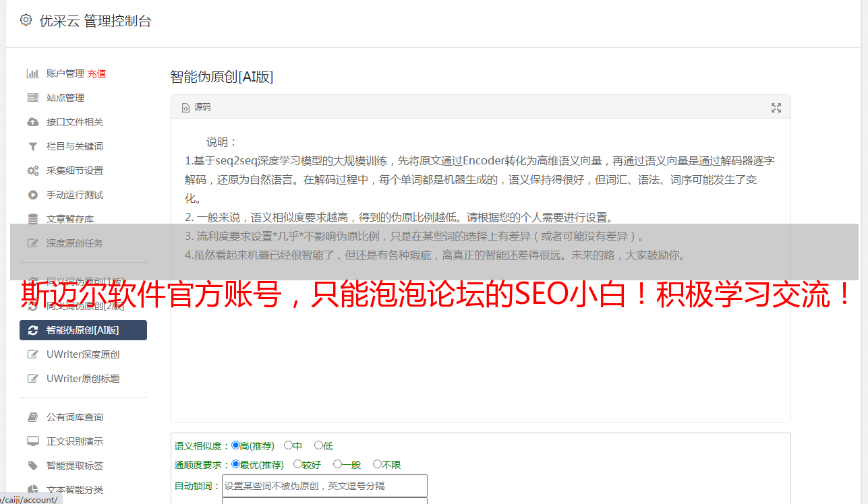Click the database icon for 文章暂存库
The image size is (868, 504).
tap(32, 219)
